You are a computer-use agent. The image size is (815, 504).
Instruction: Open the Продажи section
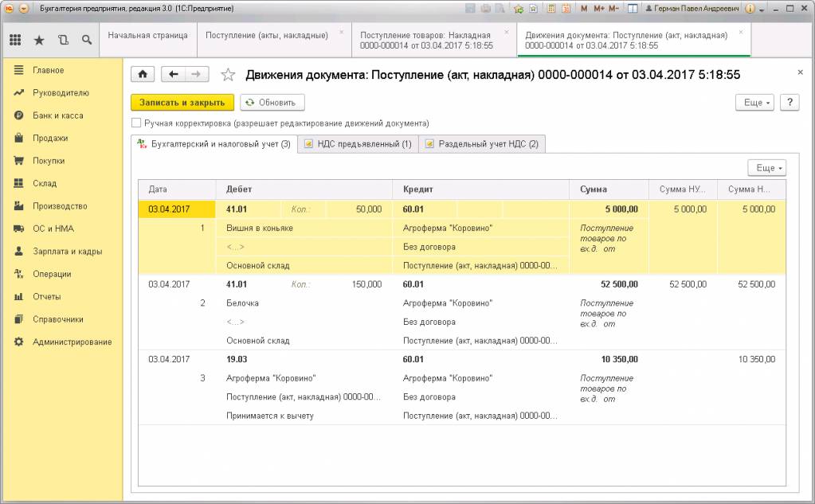click(50, 139)
